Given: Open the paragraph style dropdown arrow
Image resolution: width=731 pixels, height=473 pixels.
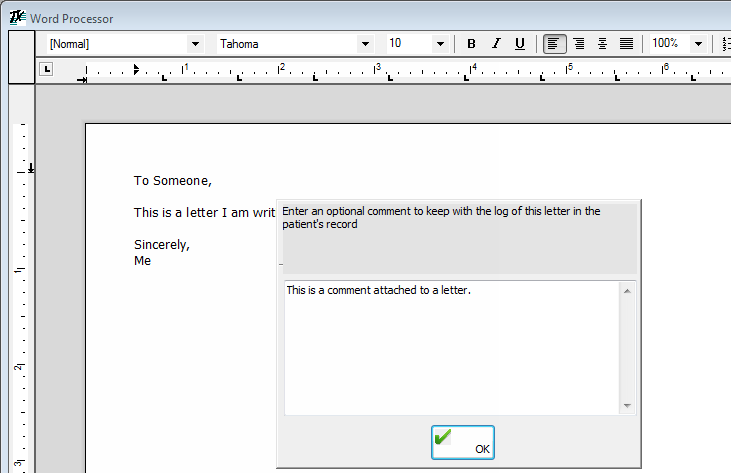Looking at the screenshot, I should 195,44.
